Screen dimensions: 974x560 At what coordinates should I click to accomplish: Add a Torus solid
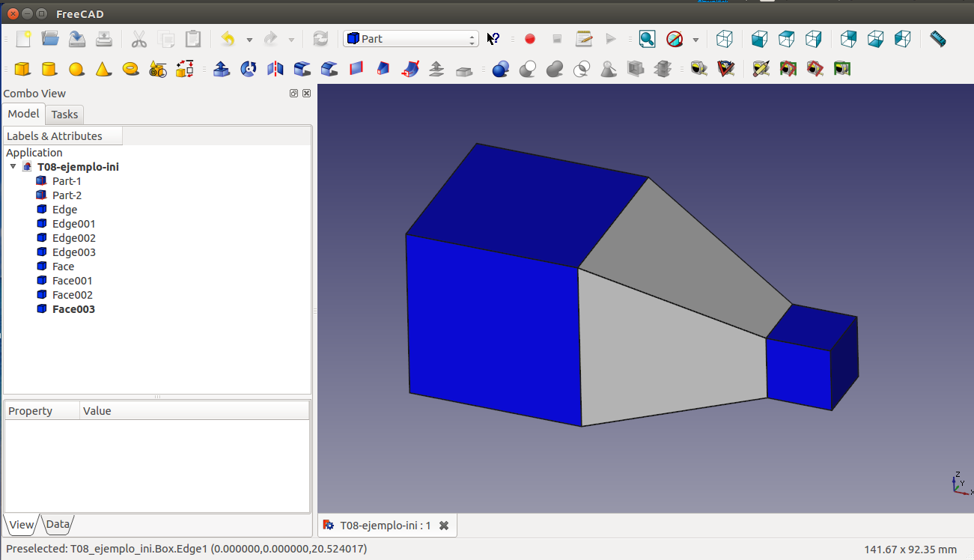point(130,70)
